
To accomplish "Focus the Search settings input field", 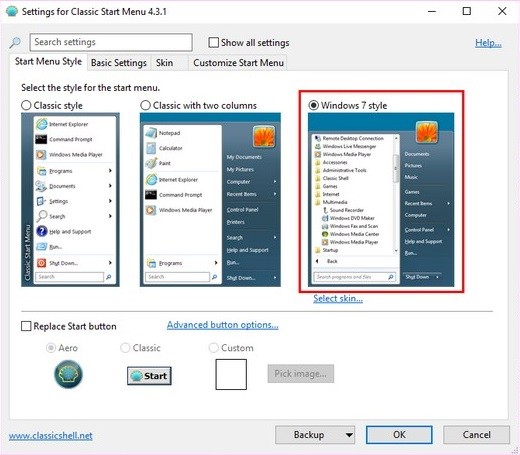I will point(111,42).
